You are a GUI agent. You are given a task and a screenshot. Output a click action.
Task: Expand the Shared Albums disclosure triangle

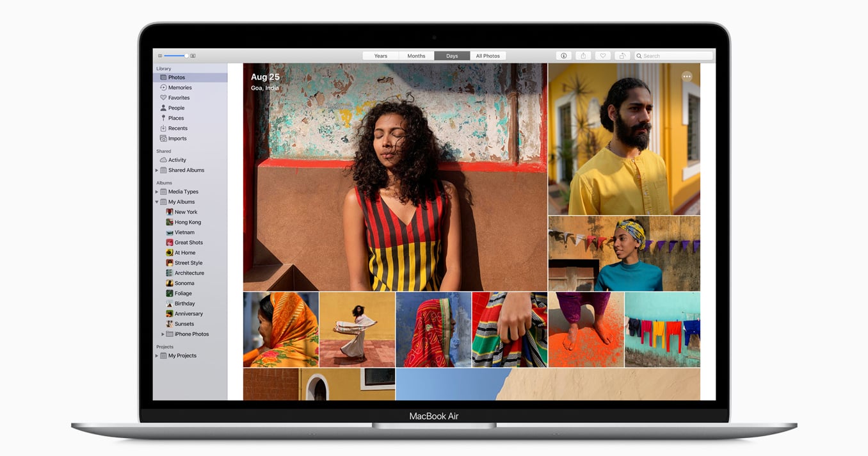pyautogui.click(x=157, y=170)
